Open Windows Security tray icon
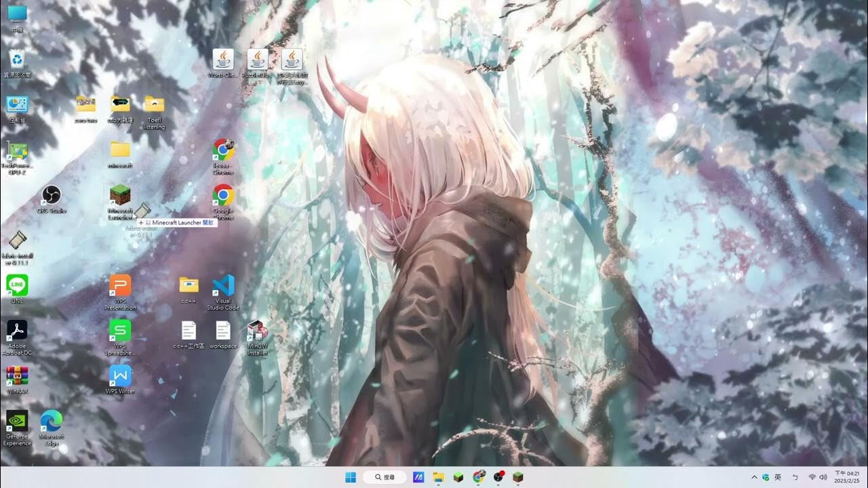Viewport: 868px width, 488px height. click(766, 477)
